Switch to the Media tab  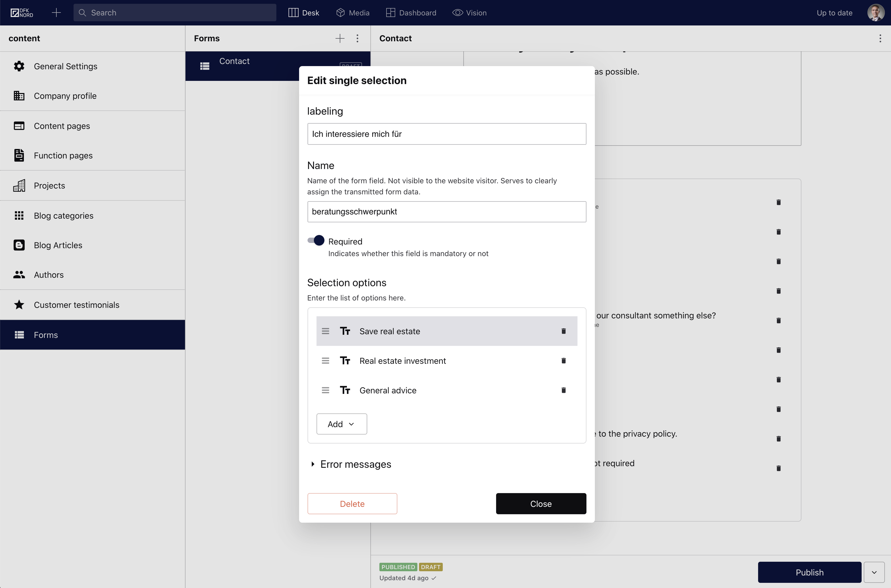(353, 13)
